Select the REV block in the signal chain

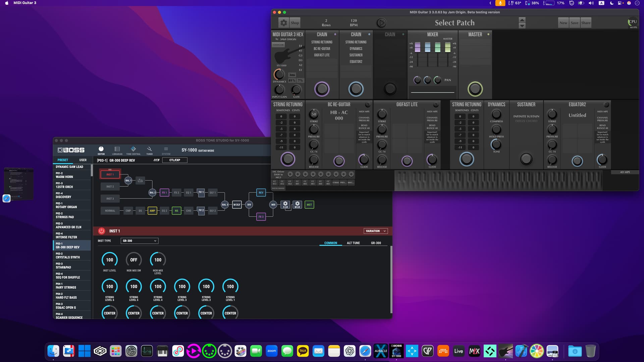pos(261,193)
